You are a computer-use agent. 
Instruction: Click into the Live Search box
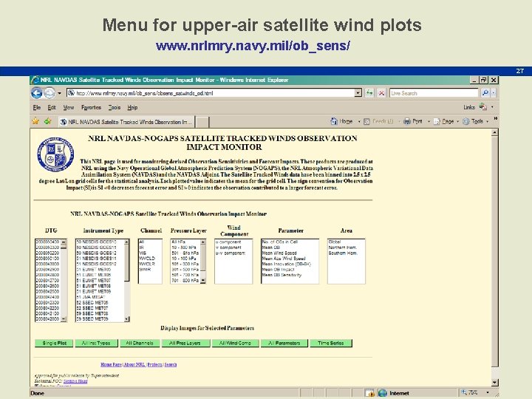pos(434,93)
